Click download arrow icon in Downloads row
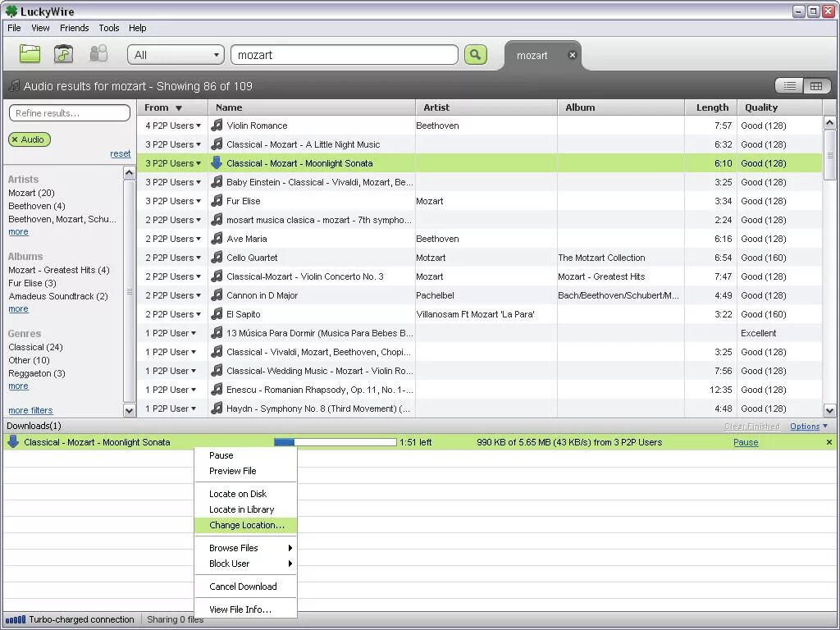The width and height of the screenshot is (840, 630). click(13, 442)
